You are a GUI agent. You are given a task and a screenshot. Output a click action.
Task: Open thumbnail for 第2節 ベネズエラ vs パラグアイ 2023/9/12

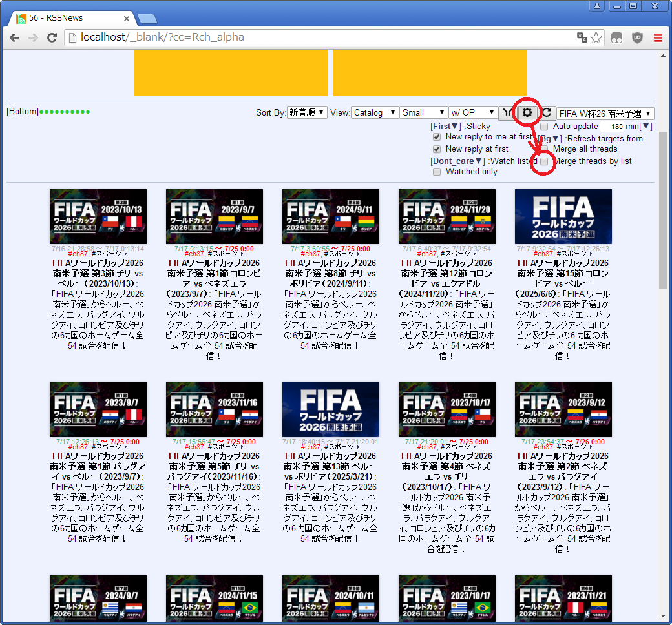563,409
